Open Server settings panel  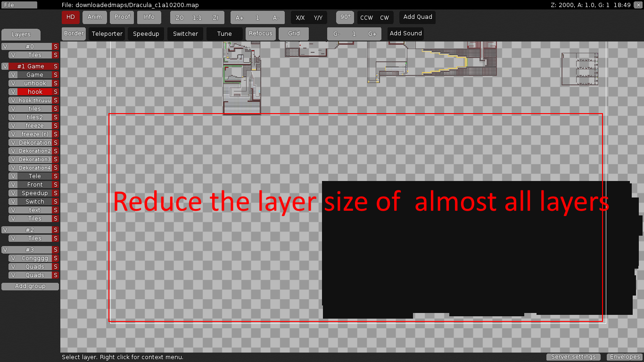pyautogui.click(x=573, y=357)
